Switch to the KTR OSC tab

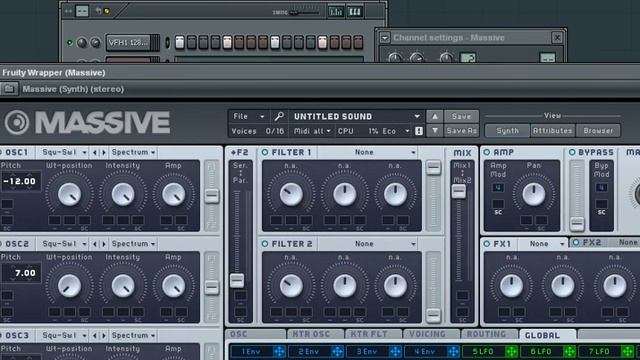315,334
